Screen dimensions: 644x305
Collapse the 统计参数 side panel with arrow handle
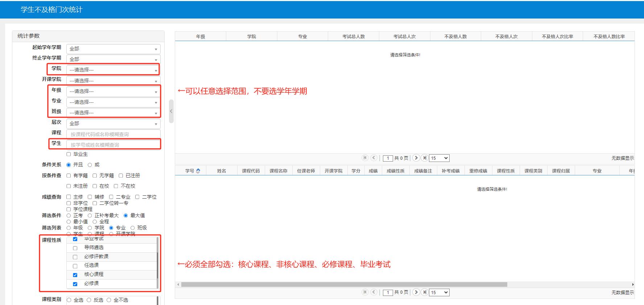click(171, 111)
